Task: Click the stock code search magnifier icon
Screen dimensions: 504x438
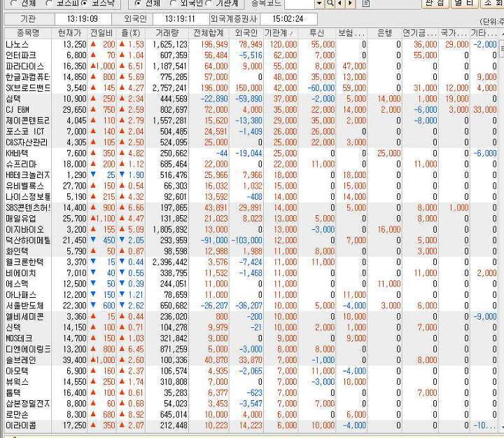Action: (x=330, y=4)
